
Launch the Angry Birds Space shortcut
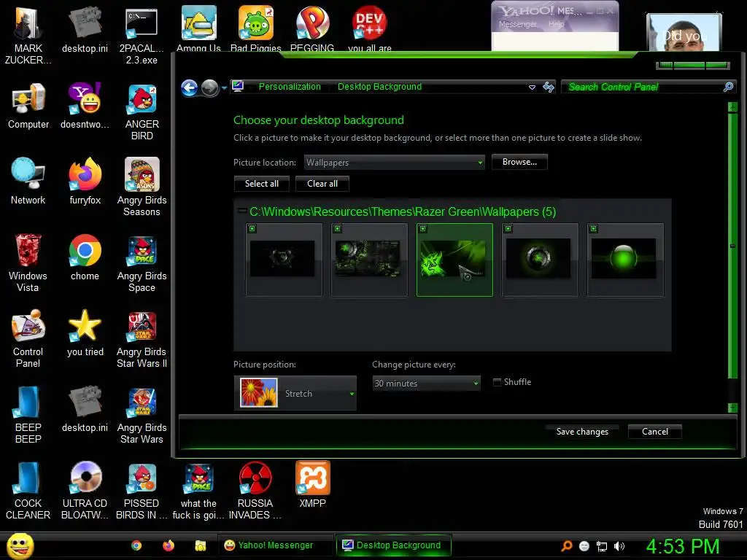[x=142, y=263]
